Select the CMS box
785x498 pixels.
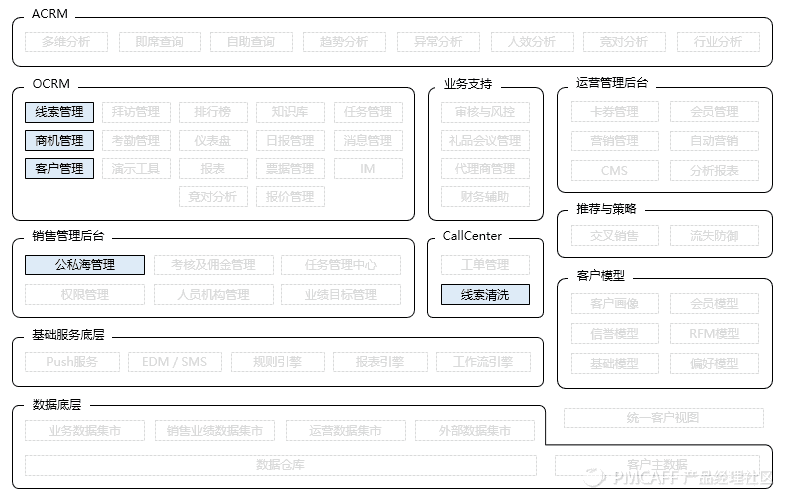click(x=615, y=171)
